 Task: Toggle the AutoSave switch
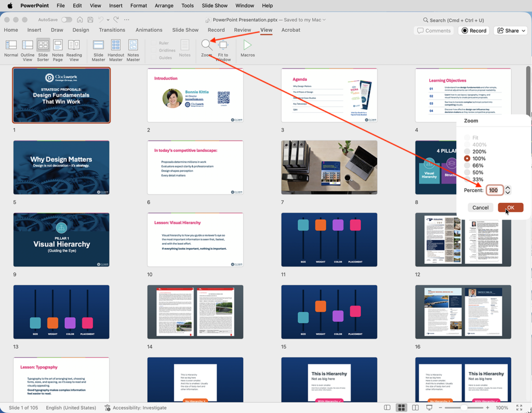[x=66, y=20]
